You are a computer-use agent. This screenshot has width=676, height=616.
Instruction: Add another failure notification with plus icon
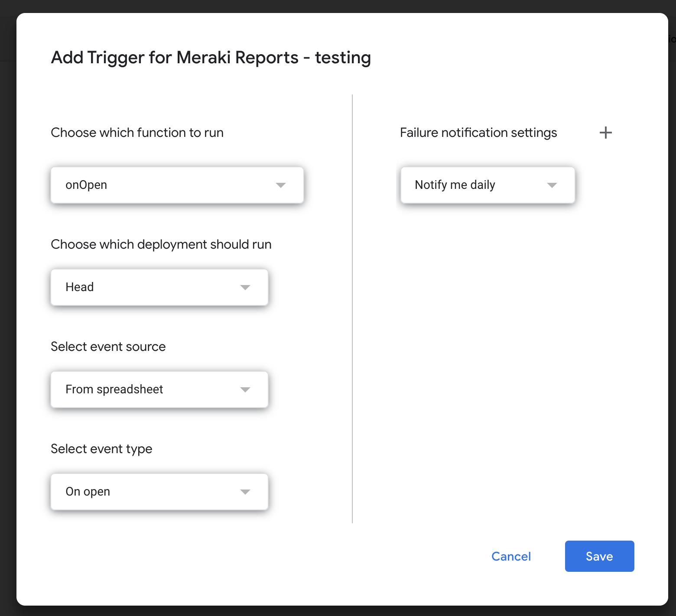click(605, 133)
